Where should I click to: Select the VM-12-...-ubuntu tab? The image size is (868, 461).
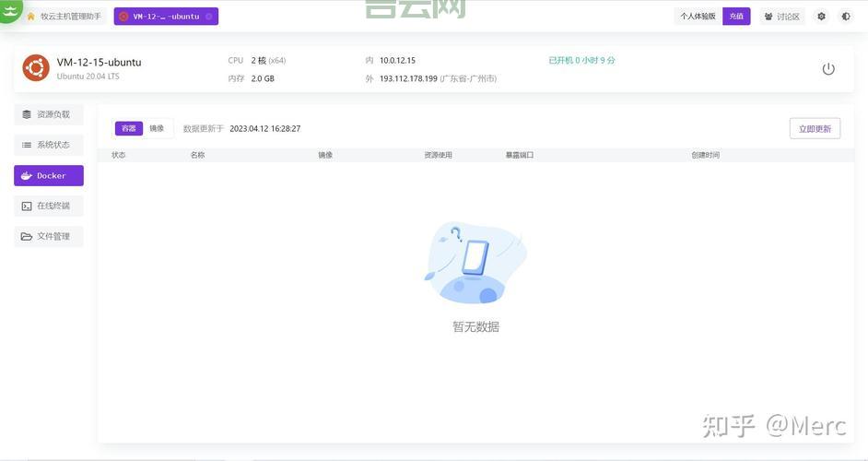(166, 17)
